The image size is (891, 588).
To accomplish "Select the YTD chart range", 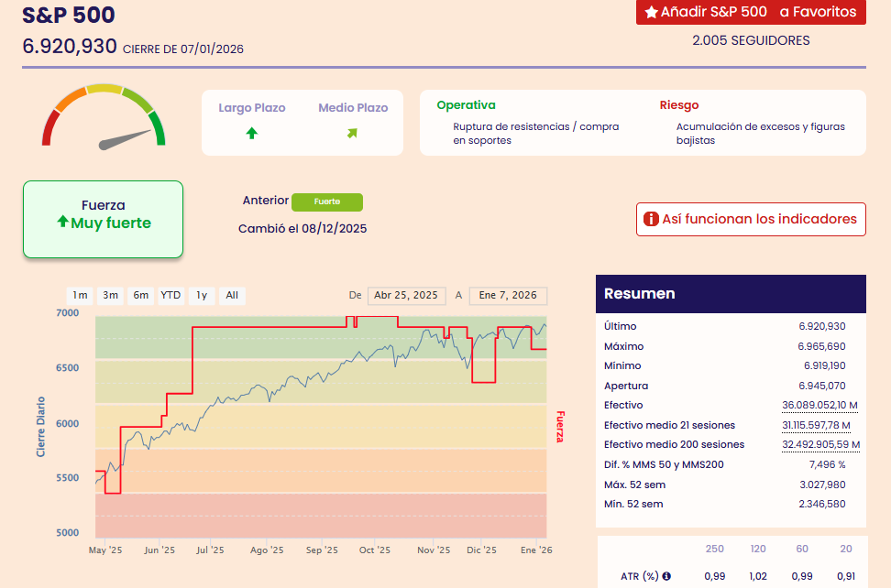I will click(170, 295).
